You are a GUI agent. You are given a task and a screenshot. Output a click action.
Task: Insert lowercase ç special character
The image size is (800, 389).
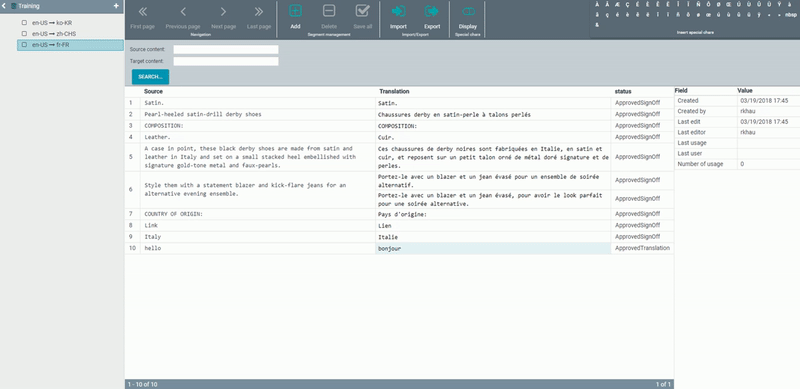[607, 15]
